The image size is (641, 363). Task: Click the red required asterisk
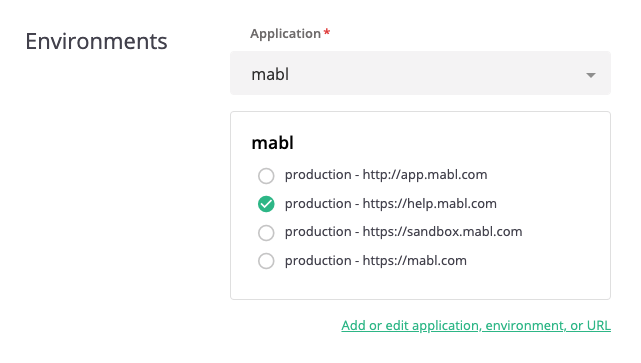point(327,31)
